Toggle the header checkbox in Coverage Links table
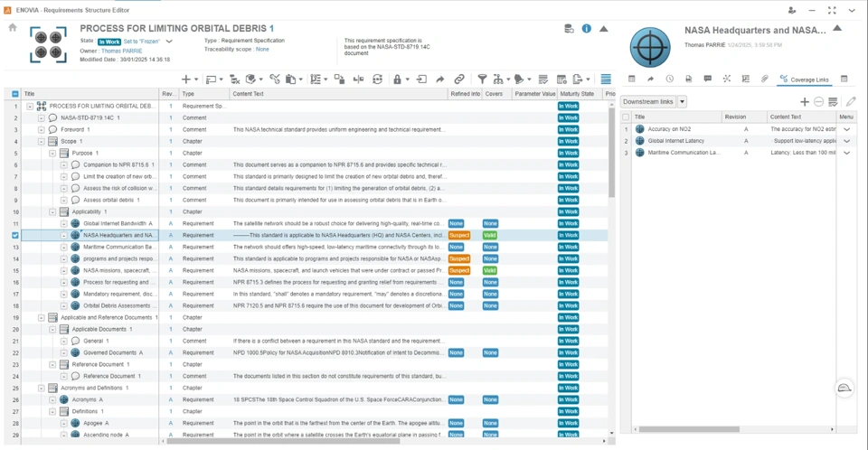This screenshot has height=450, width=868. pos(626,117)
